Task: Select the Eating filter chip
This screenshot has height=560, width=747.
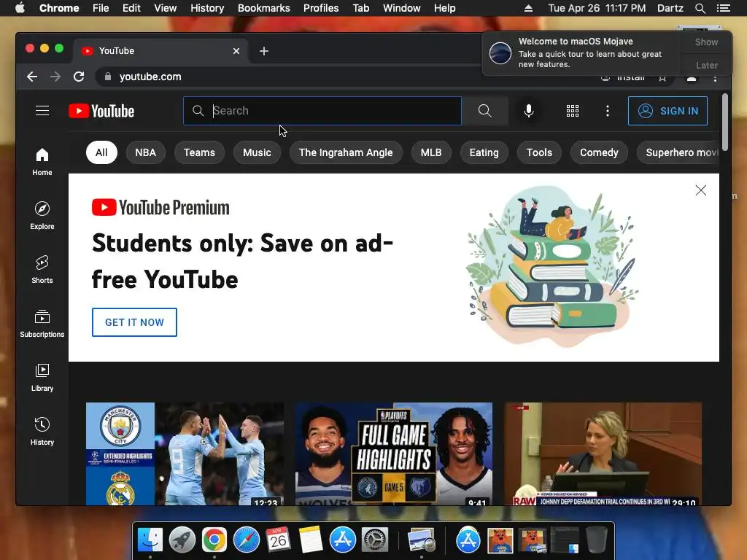Action: point(484,152)
